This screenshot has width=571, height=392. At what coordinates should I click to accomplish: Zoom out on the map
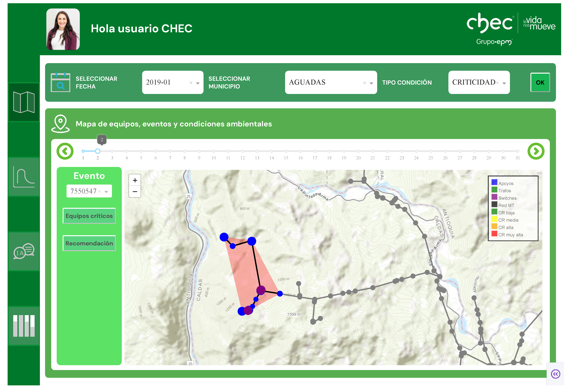135,192
